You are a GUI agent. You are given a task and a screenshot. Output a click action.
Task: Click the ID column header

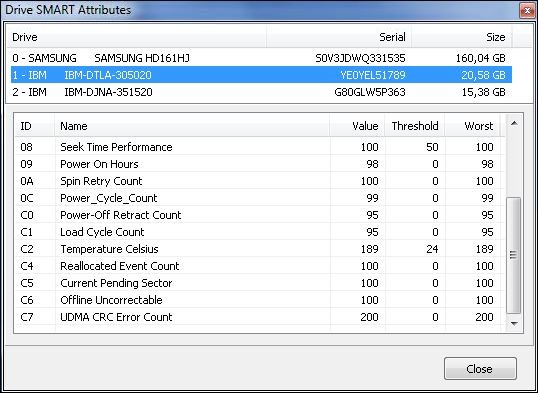point(34,126)
